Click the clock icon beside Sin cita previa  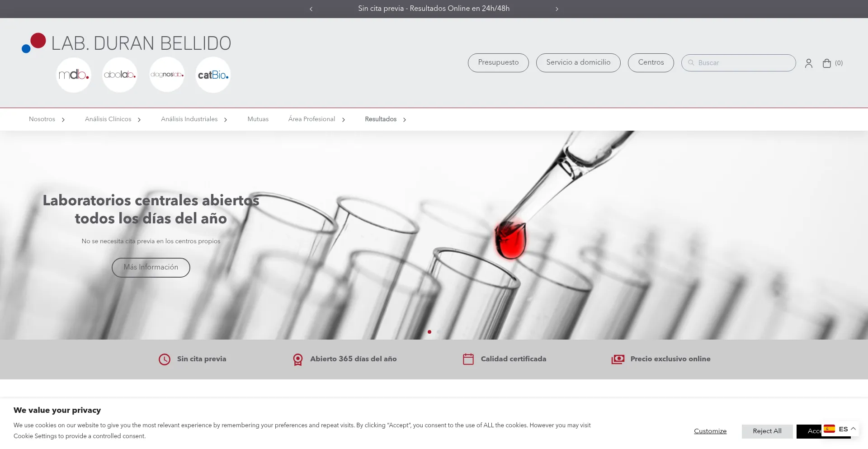(165, 359)
